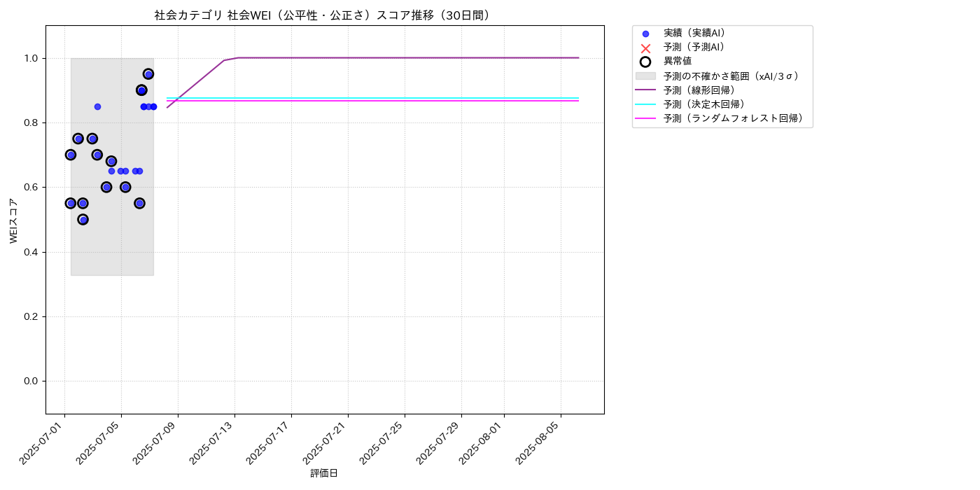Image resolution: width=980 pixels, height=490 pixels.
Task: Click the black circle 異常値 legend marker
Action: pyautogui.click(x=645, y=62)
